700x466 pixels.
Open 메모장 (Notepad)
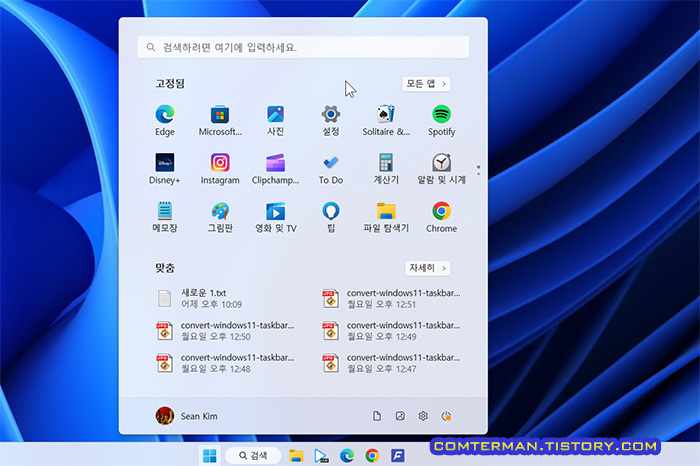click(x=165, y=217)
